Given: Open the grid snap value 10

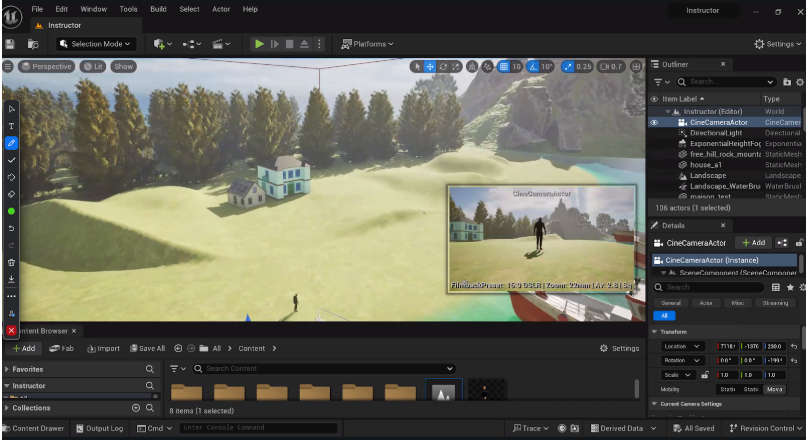Looking at the screenshot, I should point(516,66).
